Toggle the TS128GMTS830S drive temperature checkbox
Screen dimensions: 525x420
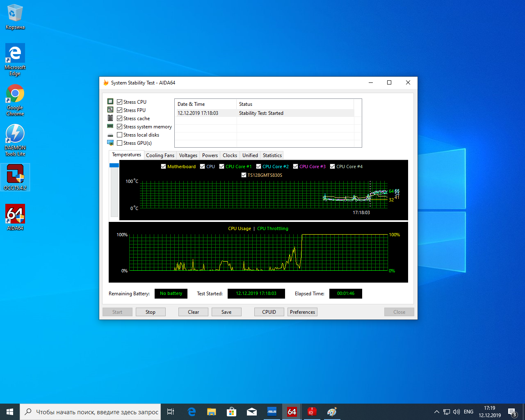244,175
